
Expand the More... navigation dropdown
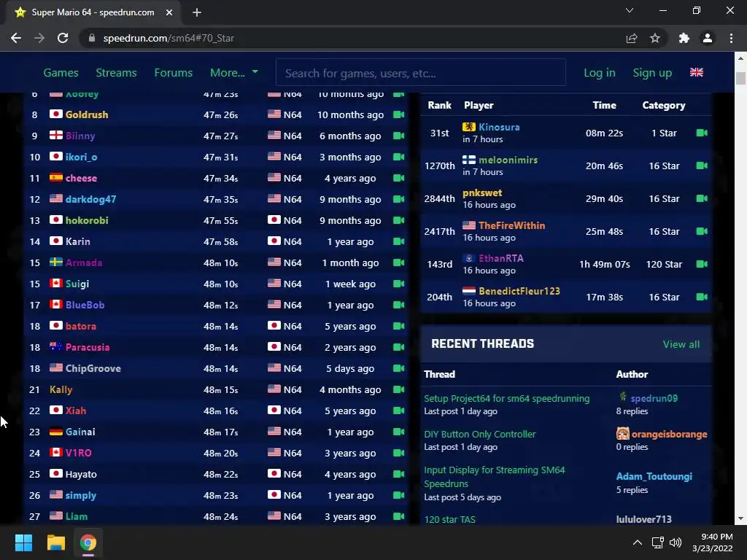click(x=234, y=72)
